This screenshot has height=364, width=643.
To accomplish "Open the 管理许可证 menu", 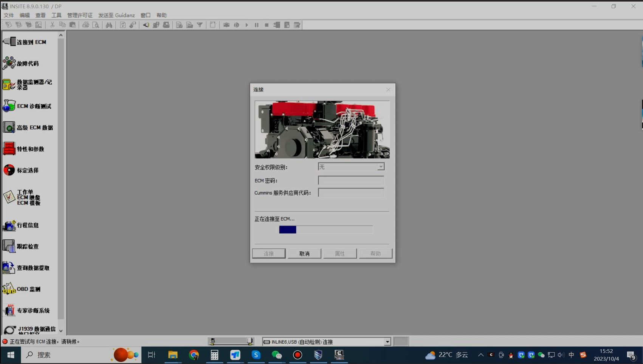I will [x=80, y=15].
